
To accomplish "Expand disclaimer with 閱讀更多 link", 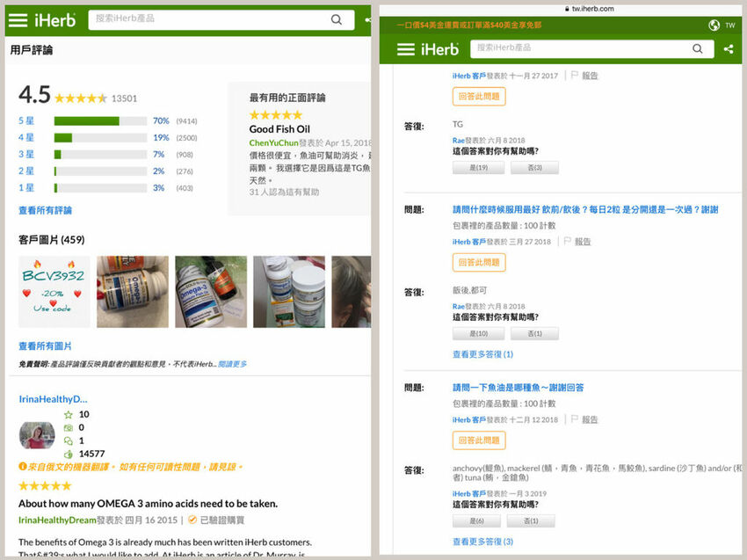I will [x=232, y=364].
